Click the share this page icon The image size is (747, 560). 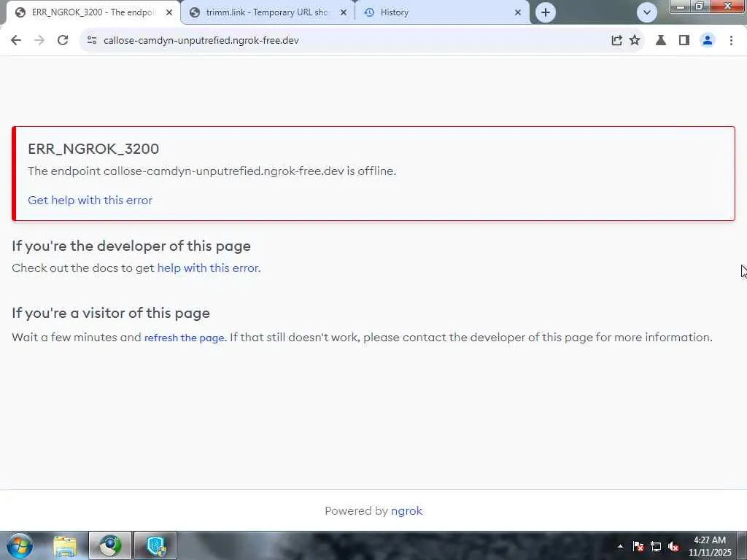(x=616, y=40)
